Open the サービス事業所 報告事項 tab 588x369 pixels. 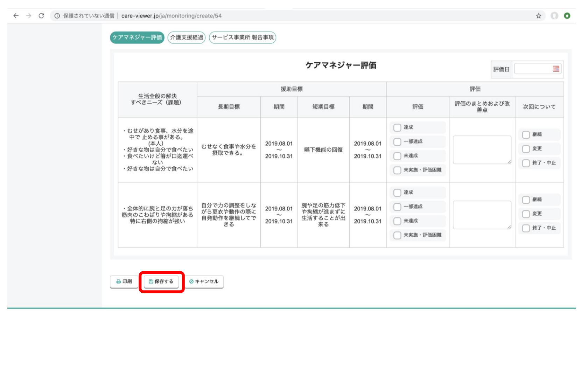243,37
